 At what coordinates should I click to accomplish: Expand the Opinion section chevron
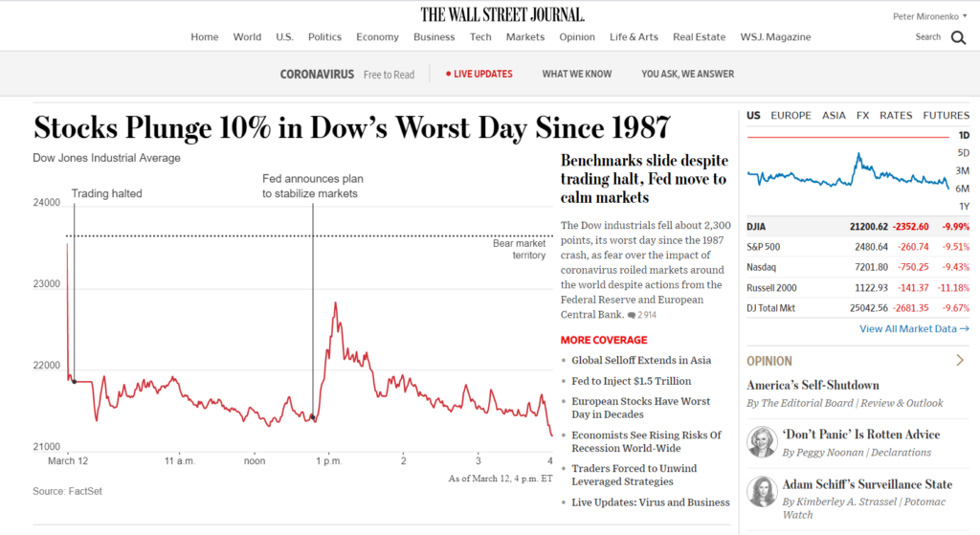coord(960,361)
